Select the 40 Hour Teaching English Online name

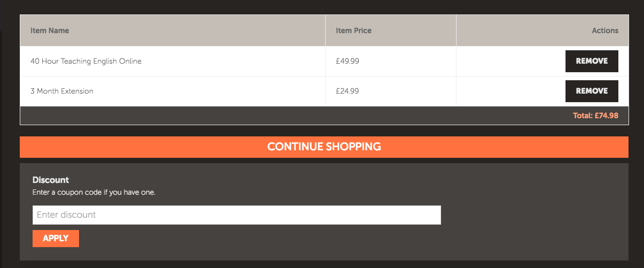pos(86,61)
